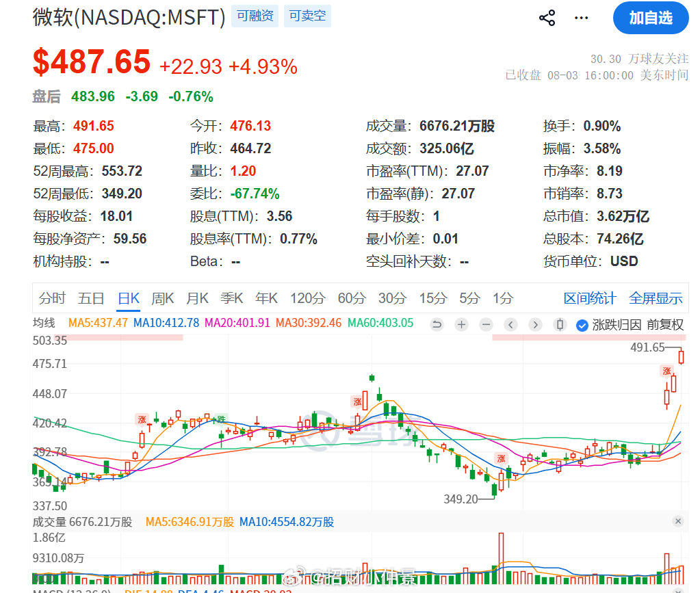700x593 pixels.
Task: Click the 成交量 value 6676.21万股
Action: click(x=457, y=126)
